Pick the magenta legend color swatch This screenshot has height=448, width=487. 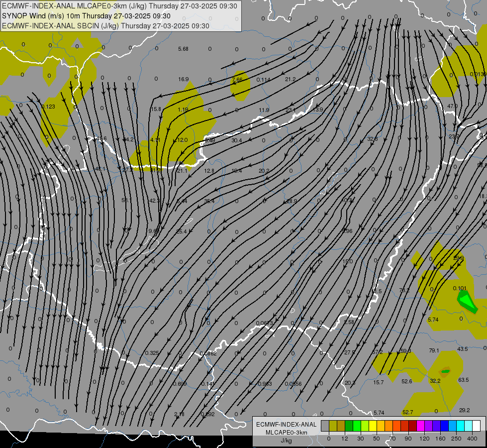point(421,426)
